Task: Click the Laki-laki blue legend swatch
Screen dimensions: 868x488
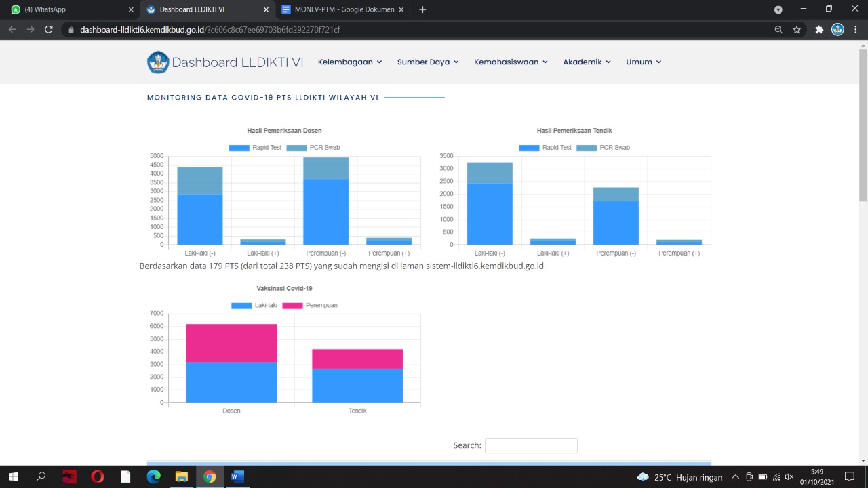Action: pos(241,306)
